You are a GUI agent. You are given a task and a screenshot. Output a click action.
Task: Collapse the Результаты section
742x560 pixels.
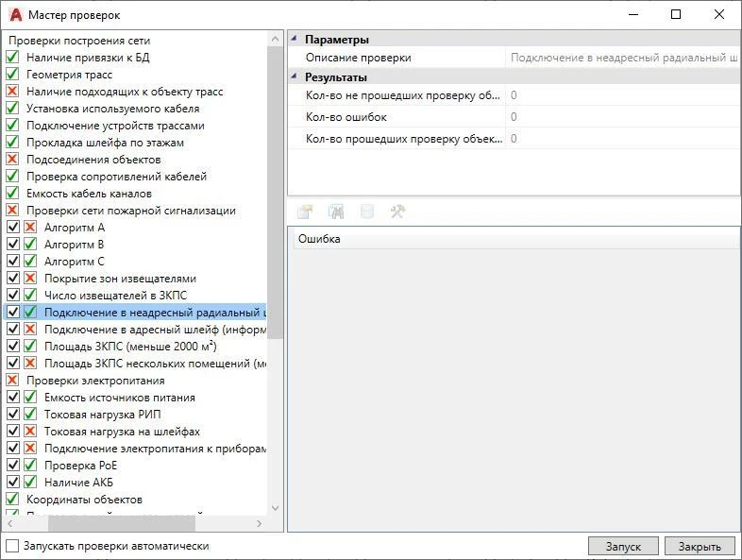[x=294, y=77]
